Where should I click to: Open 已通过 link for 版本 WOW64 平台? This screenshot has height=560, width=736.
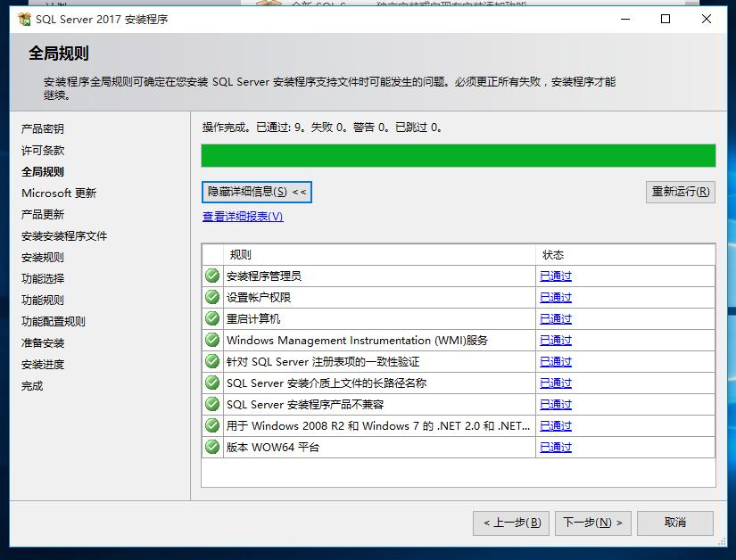(x=556, y=448)
